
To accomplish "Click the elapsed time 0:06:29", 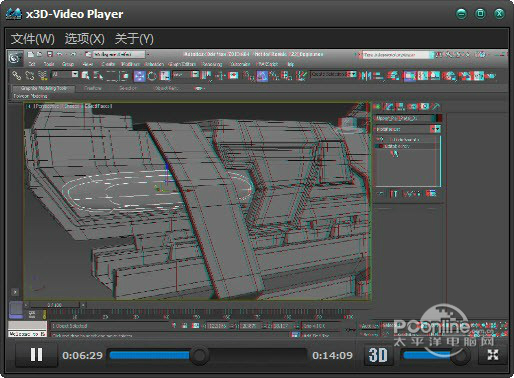I will (x=83, y=355).
